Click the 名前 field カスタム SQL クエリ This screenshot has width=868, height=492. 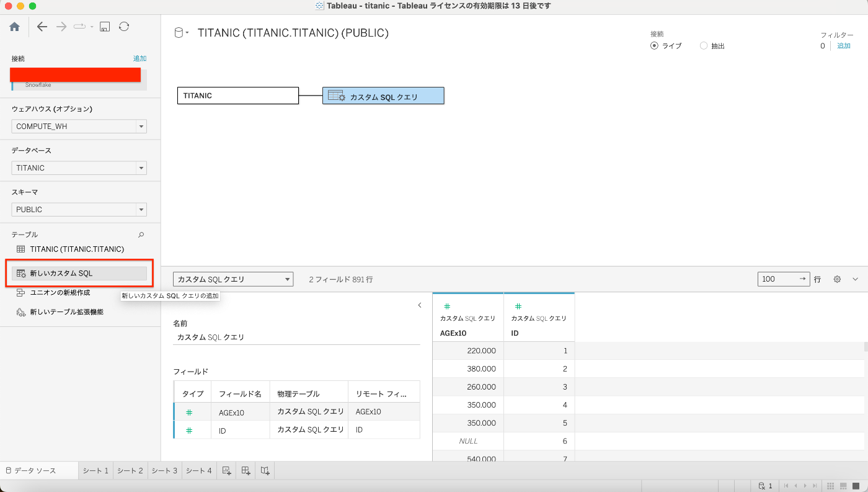[296, 338]
